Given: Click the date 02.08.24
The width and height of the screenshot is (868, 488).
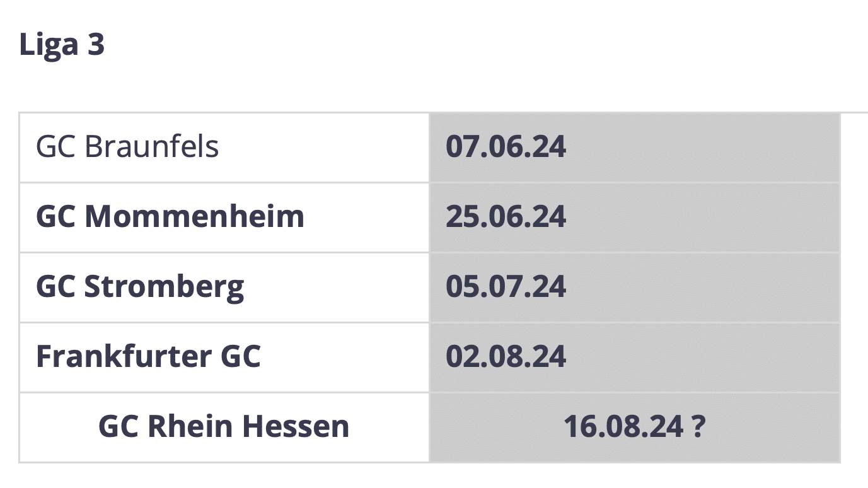Looking at the screenshot, I should tap(506, 357).
